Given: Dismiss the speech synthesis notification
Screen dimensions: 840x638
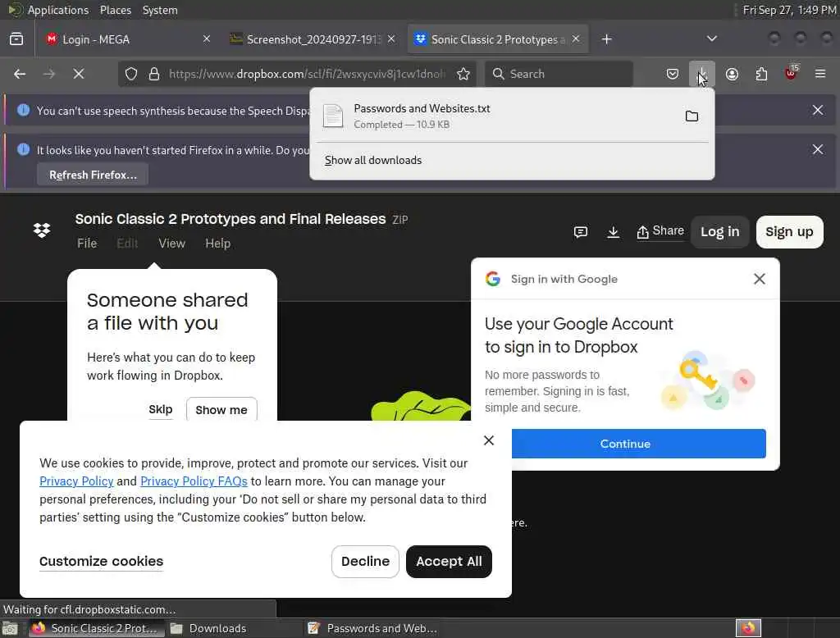Looking at the screenshot, I should tap(818, 110).
